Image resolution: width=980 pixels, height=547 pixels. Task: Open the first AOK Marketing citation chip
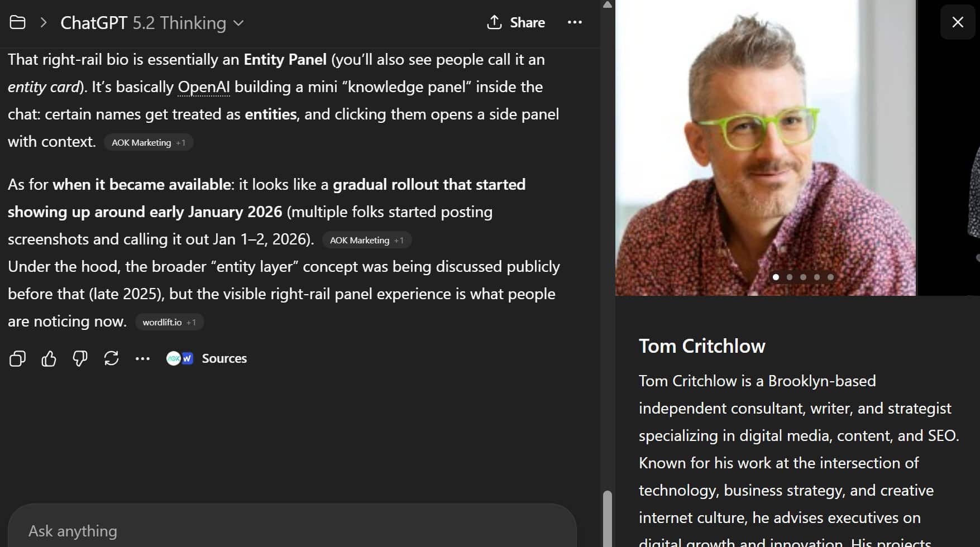(149, 142)
